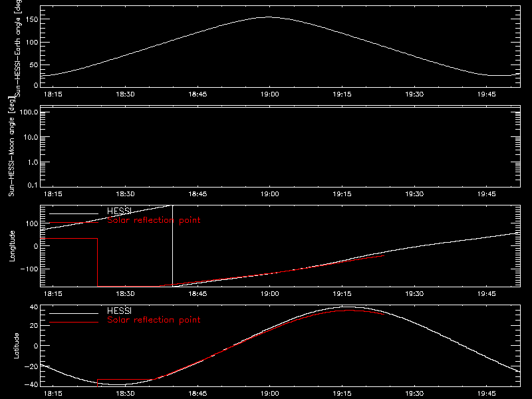Select HESSI legend label in Longitude plot
Image resolution: width=532 pixels, height=399 pixels.
(x=119, y=211)
